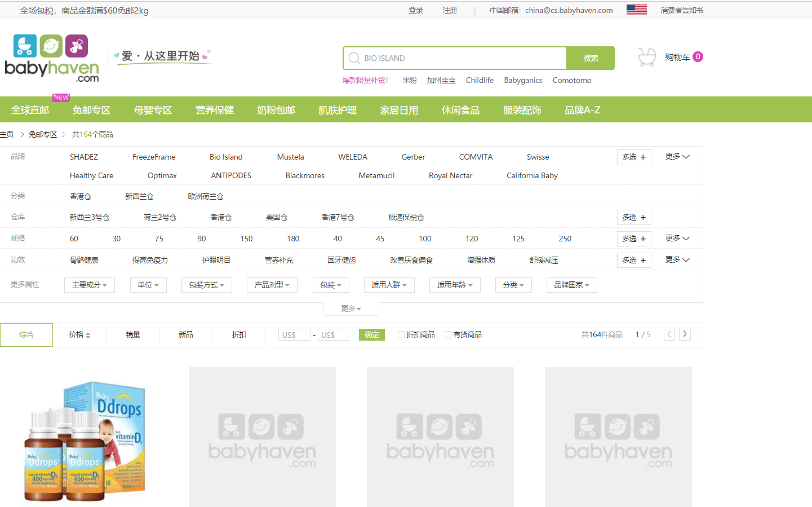Select the 综合 sort tab
Screen dimensions: 812x507
[x=26, y=334]
